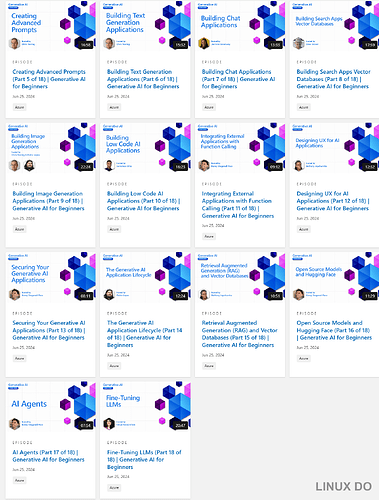
Task: Click the Azure tag on Creating Advanced Prompts card
Action: pos(20,107)
